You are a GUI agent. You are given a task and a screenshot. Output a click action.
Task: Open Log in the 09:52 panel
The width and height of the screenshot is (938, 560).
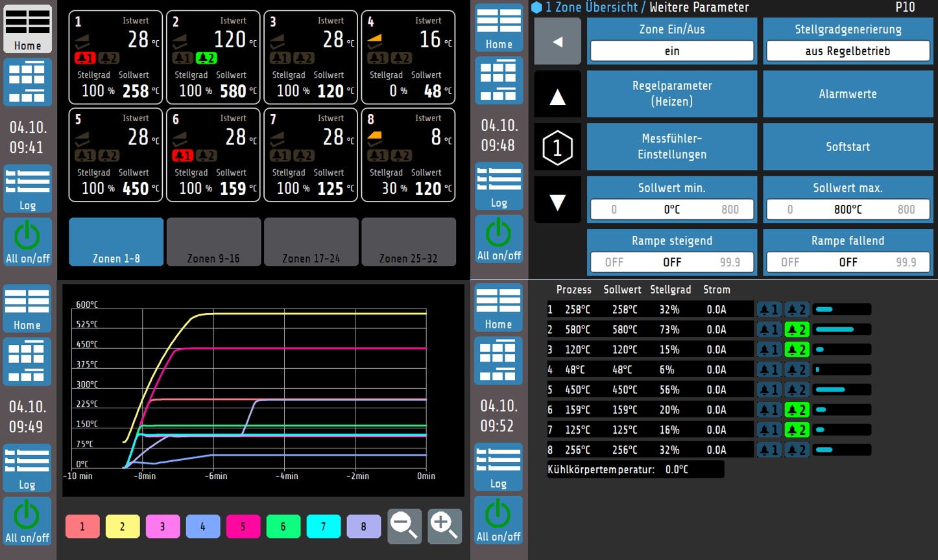[x=498, y=467]
